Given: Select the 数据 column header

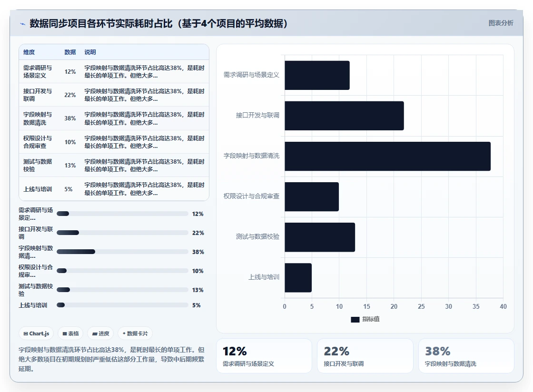Looking at the screenshot, I should point(70,52).
